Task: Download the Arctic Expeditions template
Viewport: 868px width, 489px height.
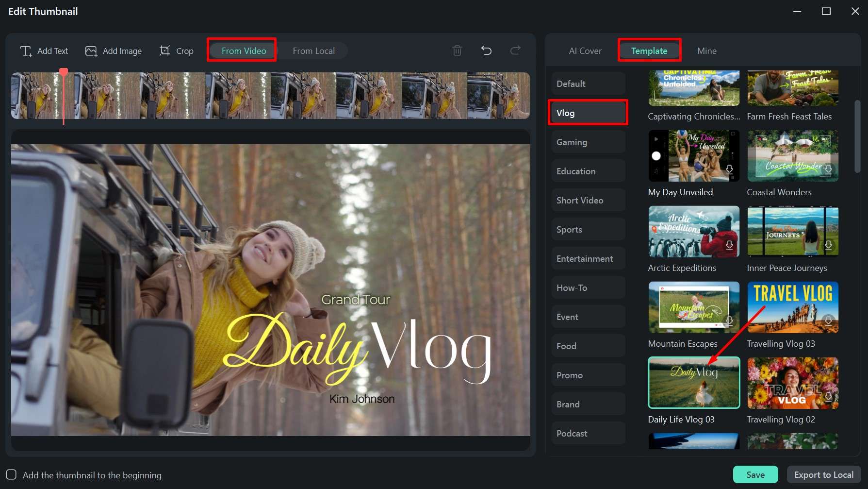Action: (x=729, y=245)
